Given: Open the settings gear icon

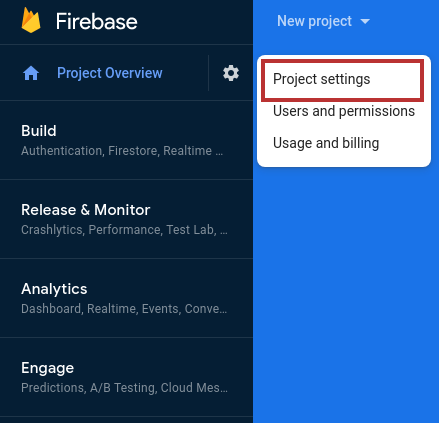Looking at the screenshot, I should point(231,73).
